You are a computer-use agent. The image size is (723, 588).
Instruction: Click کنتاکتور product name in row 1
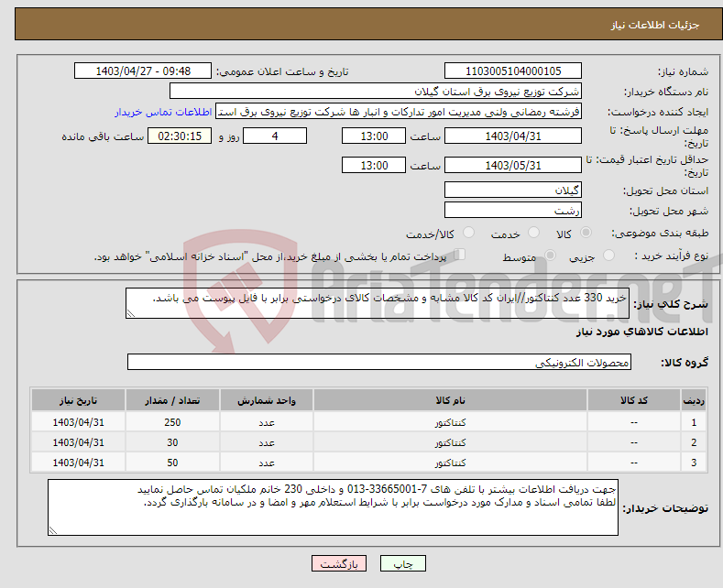click(450, 422)
